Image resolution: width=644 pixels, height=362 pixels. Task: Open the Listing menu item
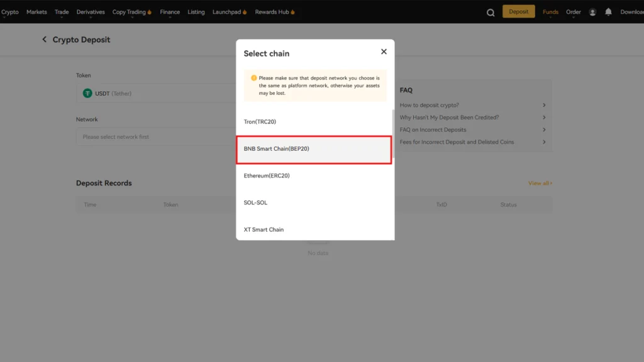click(196, 12)
